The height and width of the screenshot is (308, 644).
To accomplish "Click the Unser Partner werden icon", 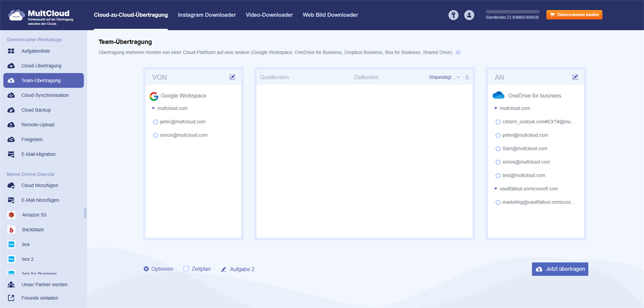I will (x=11, y=284).
